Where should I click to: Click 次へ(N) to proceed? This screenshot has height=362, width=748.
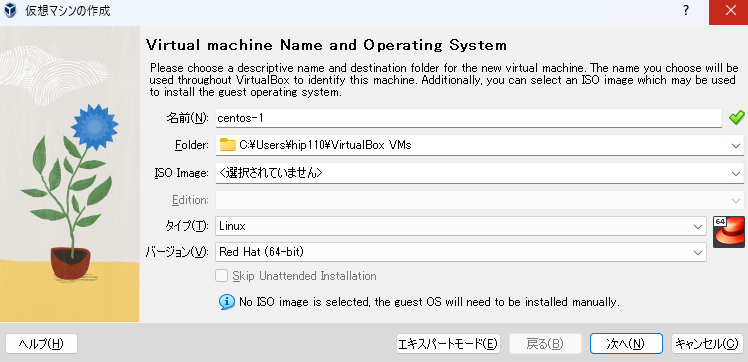coord(626,344)
